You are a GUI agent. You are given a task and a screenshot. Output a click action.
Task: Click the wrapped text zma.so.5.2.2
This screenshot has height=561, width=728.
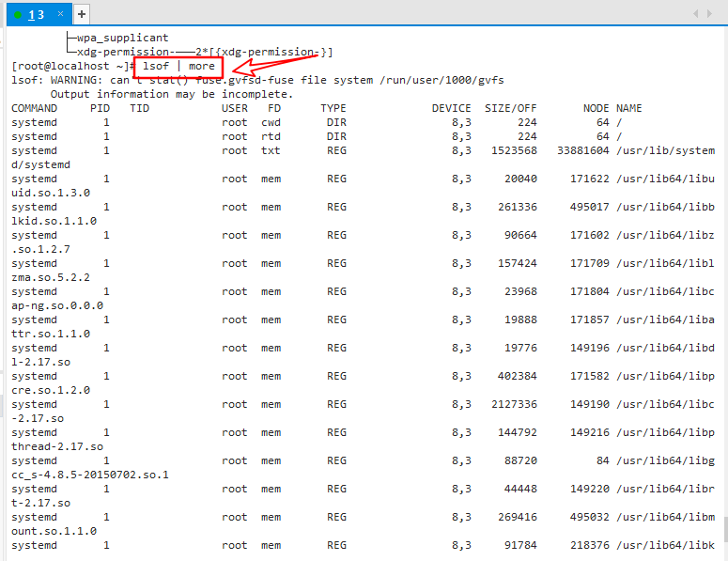(x=51, y=277)
